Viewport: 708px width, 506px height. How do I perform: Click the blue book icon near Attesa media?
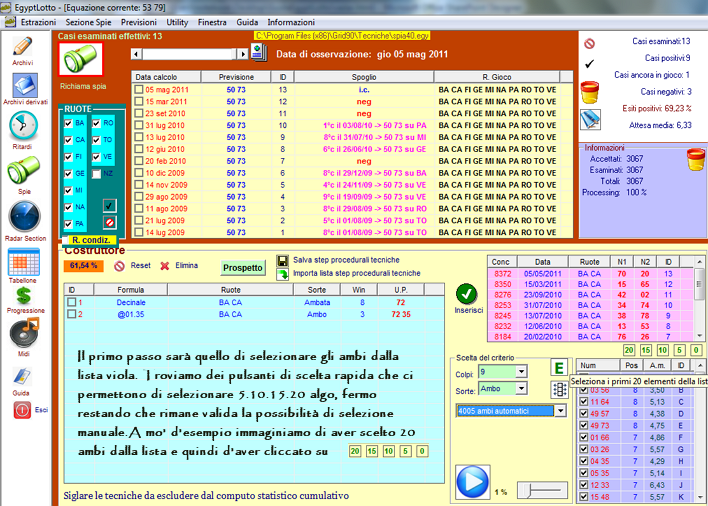(590, 120)
